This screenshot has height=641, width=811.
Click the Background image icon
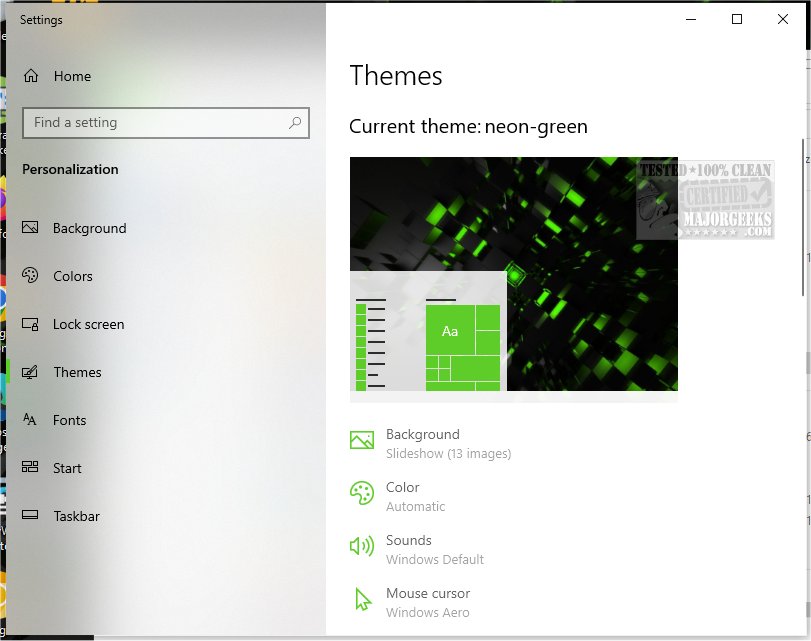pos(361,439)
